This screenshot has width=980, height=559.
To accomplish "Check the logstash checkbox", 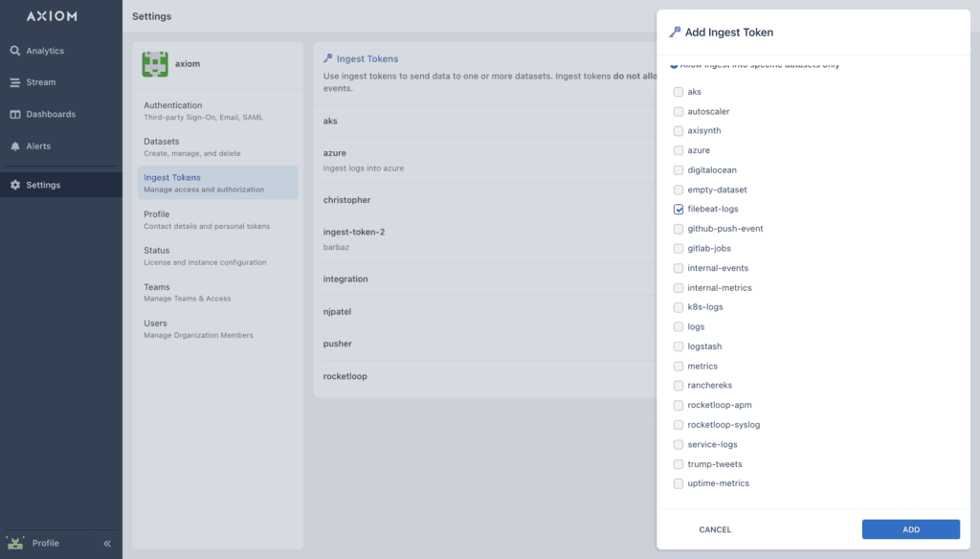I will tap(679, 347).
